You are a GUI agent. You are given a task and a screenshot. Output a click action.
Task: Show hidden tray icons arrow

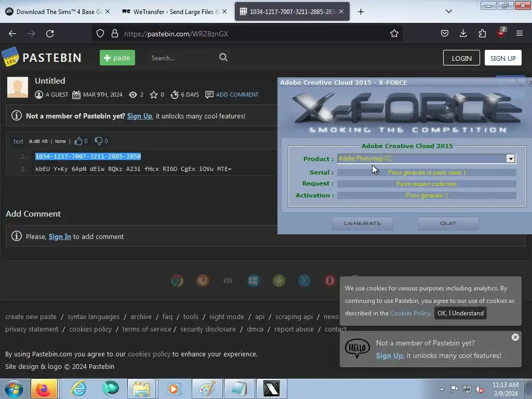coord(442,389)
